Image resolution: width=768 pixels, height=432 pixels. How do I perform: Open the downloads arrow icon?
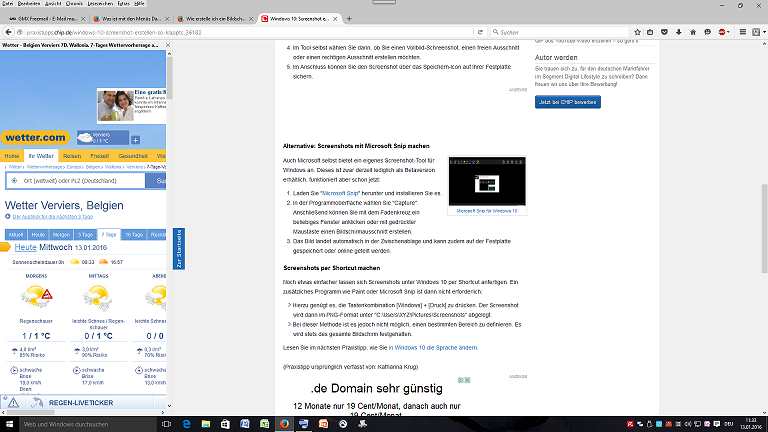tap(679, 32)
